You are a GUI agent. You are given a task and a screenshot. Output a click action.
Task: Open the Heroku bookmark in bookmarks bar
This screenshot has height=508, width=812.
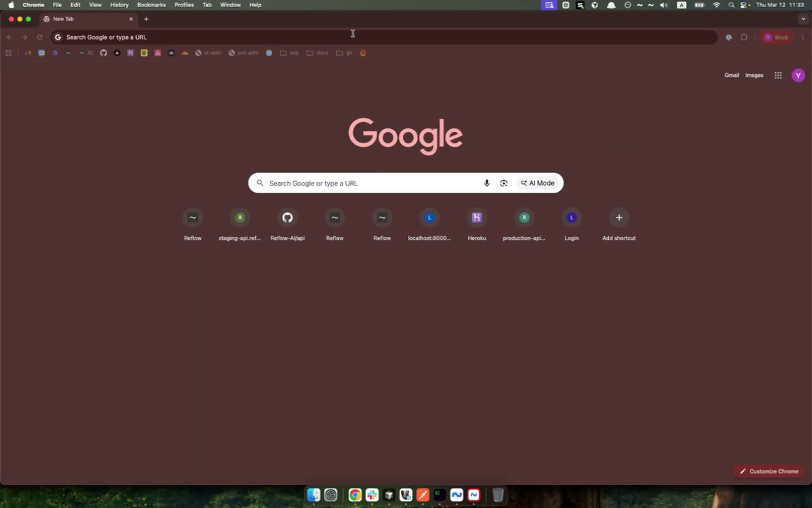pos(130,53)
